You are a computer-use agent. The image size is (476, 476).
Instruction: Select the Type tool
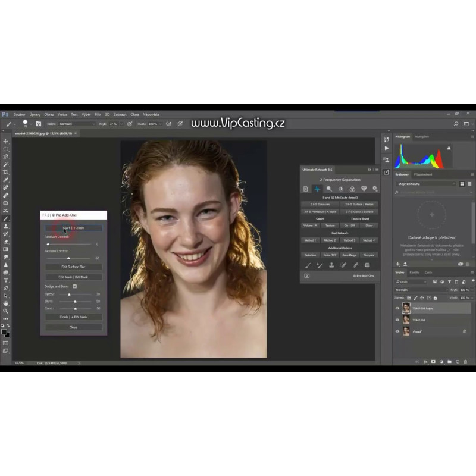(6, 280)
